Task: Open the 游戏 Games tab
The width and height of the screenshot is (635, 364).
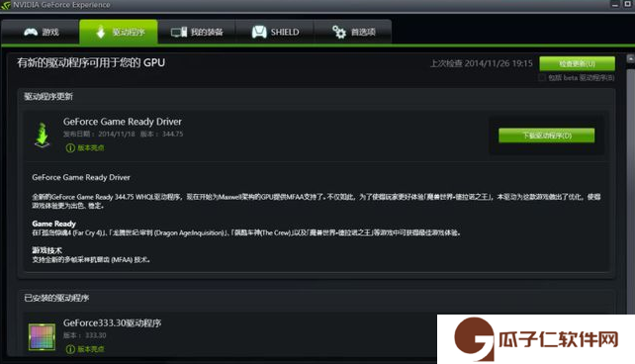Action: pos(41,32)
